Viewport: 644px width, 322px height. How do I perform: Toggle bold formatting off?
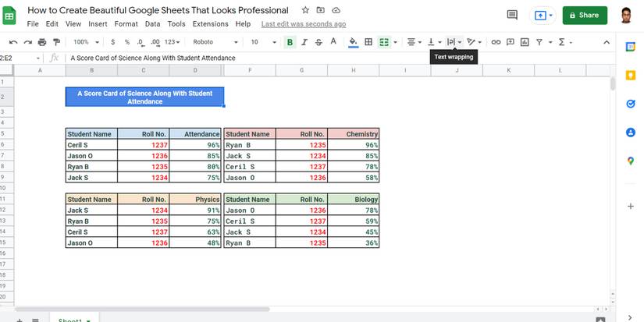(x=290, y=42)
